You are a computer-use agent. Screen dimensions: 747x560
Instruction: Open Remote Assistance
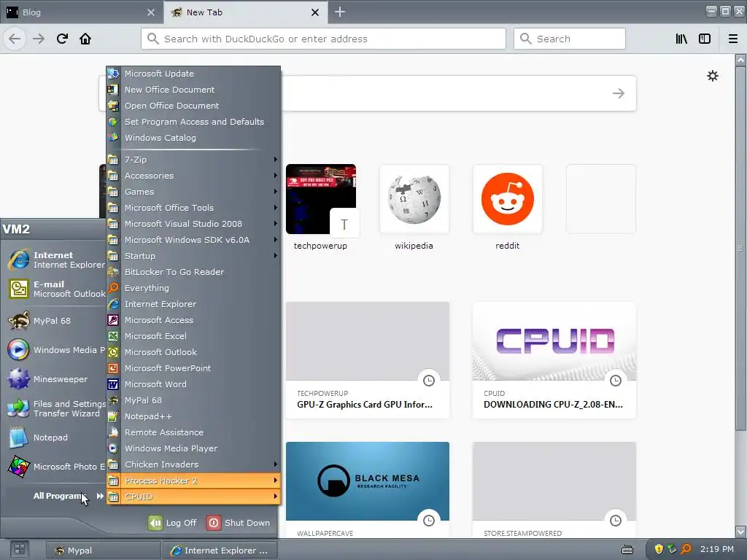[193, 432]
